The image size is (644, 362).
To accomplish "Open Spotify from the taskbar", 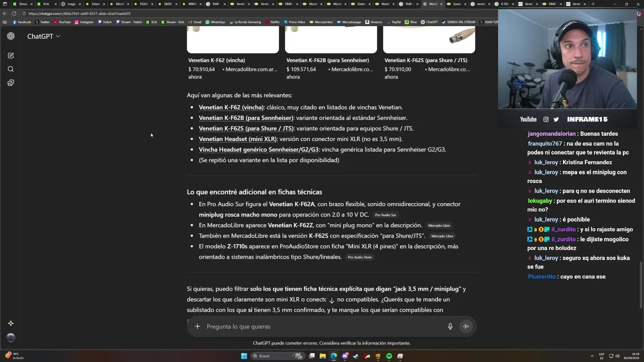I will pos(389,356).
